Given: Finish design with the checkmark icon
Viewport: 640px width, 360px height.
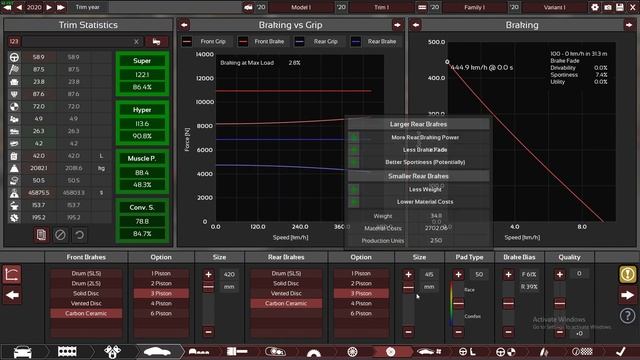Looking at the screenshot, I should (x=620, y=351).
